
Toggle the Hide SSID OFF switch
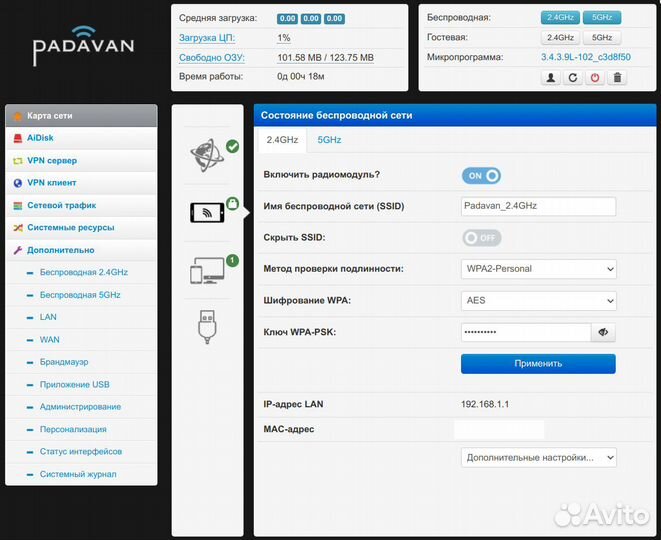point(481,238)
